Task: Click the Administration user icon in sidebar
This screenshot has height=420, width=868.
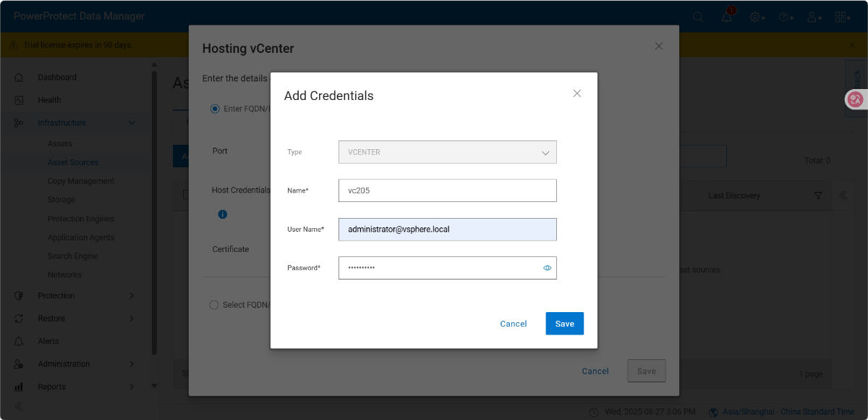Action: [19, 364]
